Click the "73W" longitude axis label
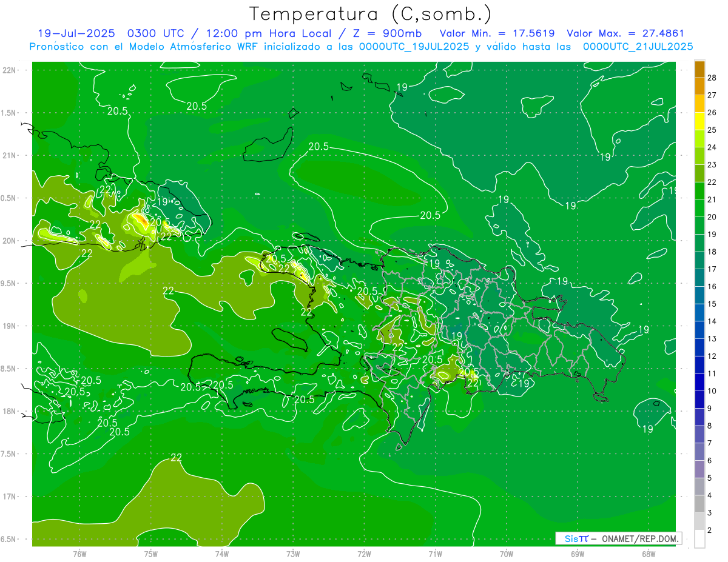This screenshot has width=728, height=562. (293, 554)
